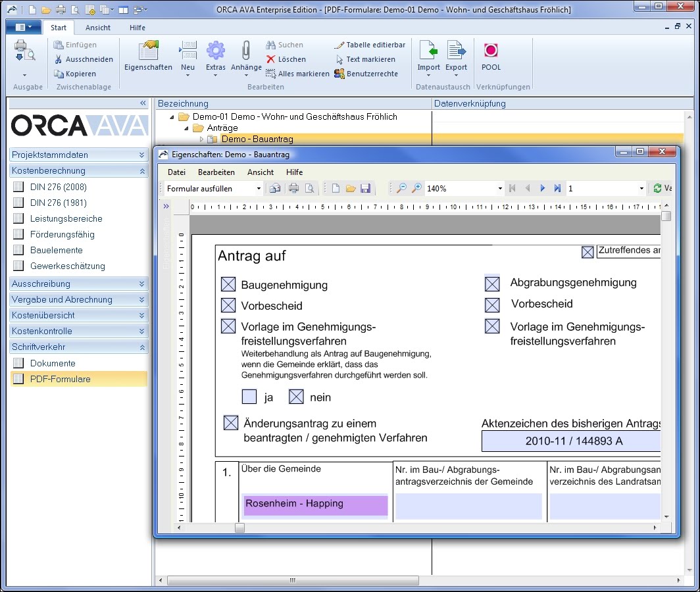
Task: Click the Benutzerrechte button
Action: 366,74
